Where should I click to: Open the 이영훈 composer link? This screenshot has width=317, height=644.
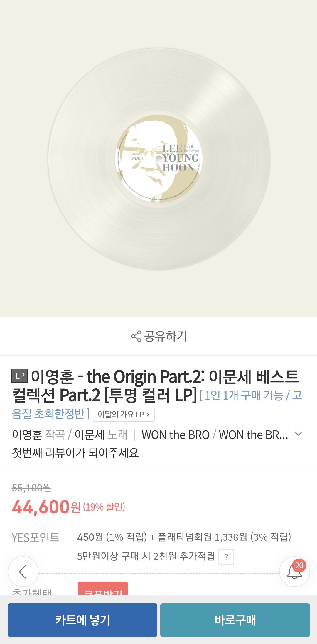pyautogui.click(x=27, y=435)
